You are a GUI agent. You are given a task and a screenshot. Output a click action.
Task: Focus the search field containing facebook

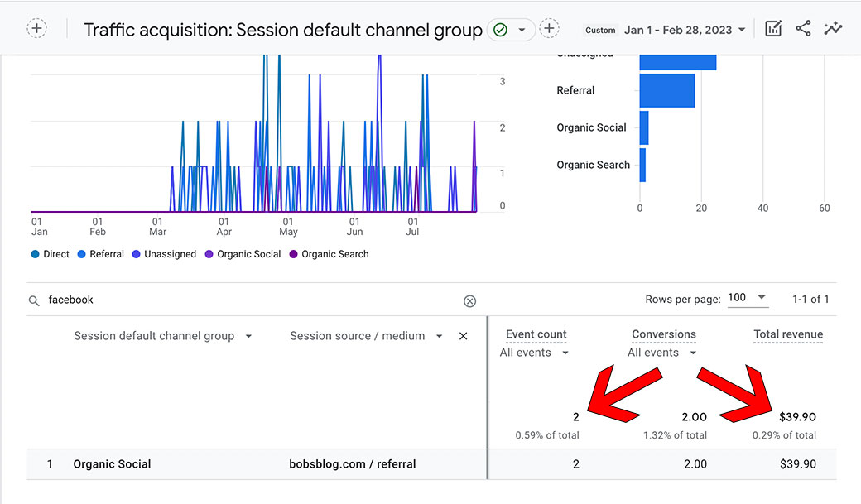tap(253, 300)
